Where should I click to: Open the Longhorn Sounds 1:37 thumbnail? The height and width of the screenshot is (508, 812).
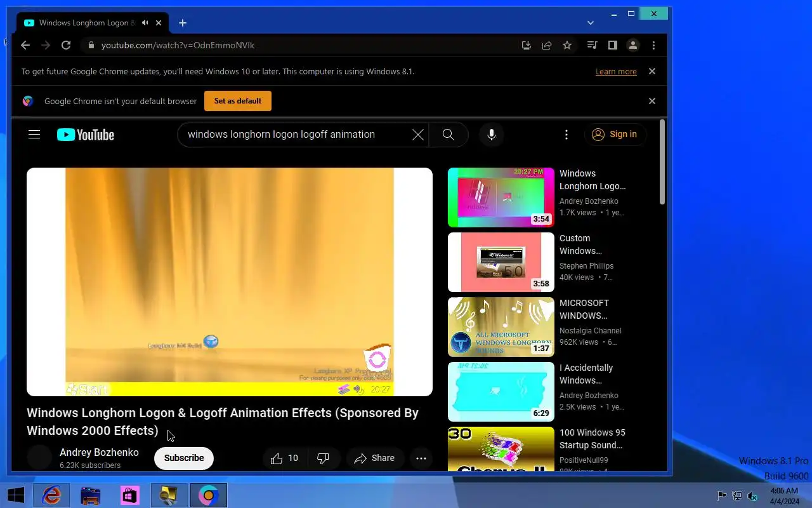501,327
